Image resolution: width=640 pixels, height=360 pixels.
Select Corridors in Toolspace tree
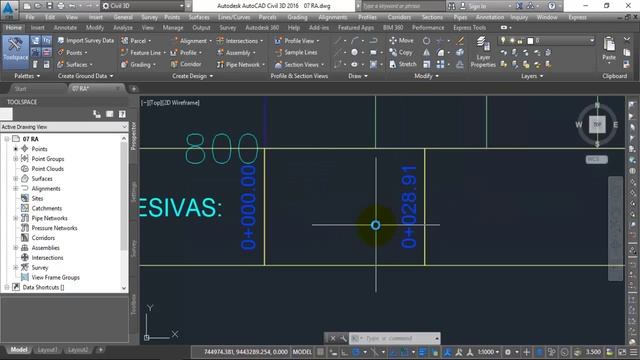coord(43,238)
